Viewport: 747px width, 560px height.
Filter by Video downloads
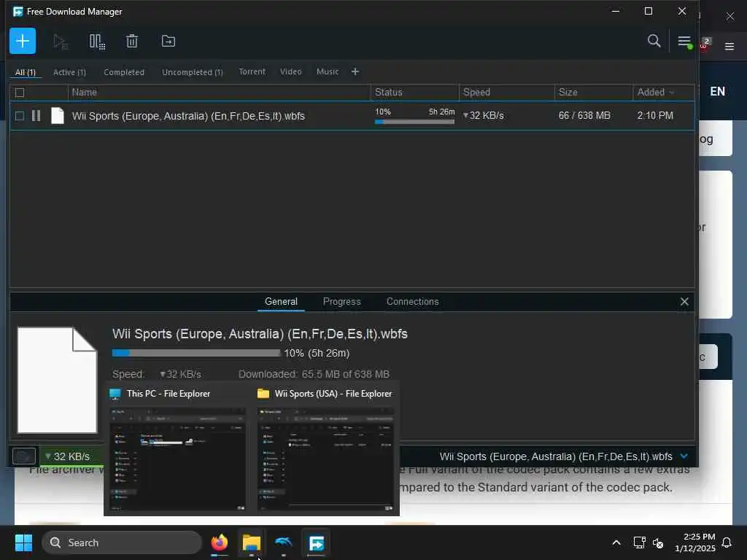click(290, 72)
